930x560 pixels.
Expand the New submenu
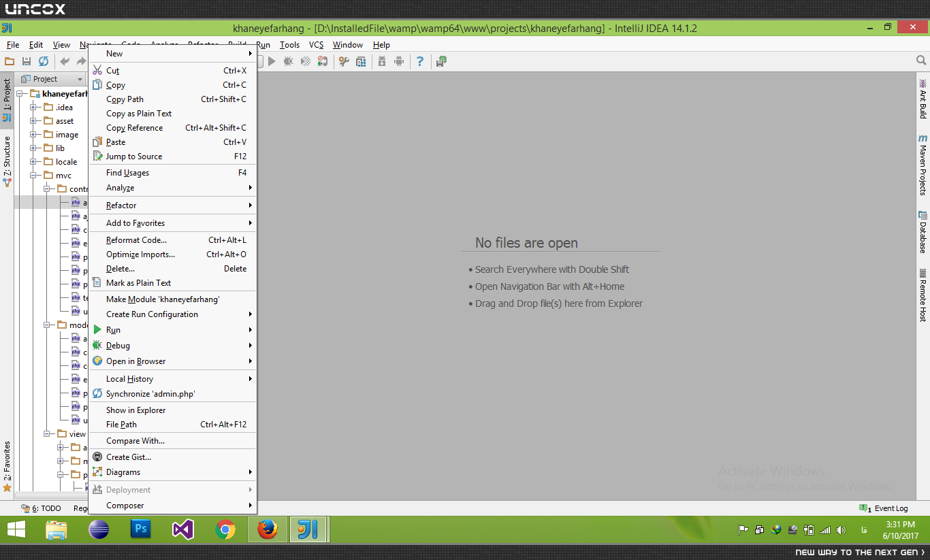click(x=173, y=54)
